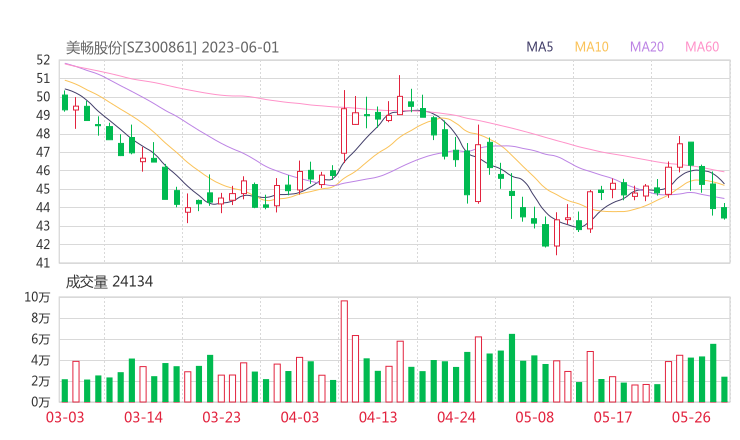This screenshot has width=740, height=440.
Task: Click the 04-13 date label
Action: 378,417
